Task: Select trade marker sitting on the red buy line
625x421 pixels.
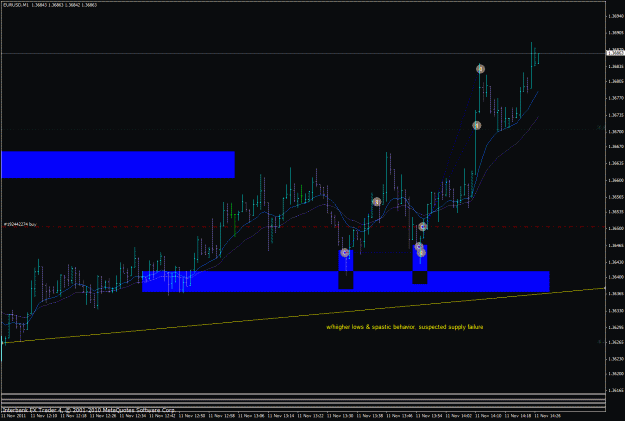Action: point(423,226)
